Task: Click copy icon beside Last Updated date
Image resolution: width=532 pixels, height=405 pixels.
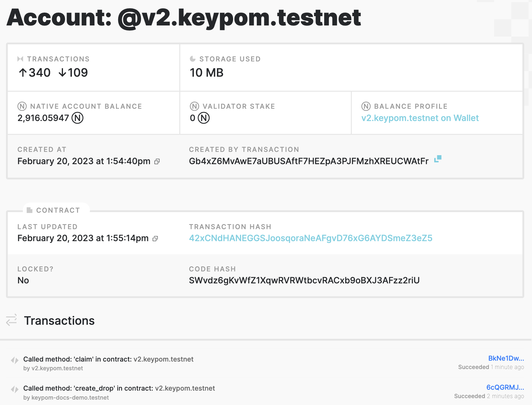Action: [155, 239]
